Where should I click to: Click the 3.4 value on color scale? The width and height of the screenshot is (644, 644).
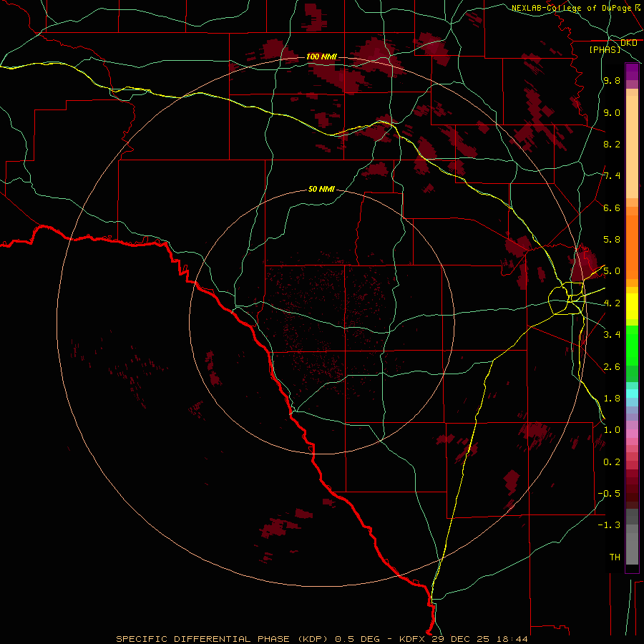[x=612, y=335]
